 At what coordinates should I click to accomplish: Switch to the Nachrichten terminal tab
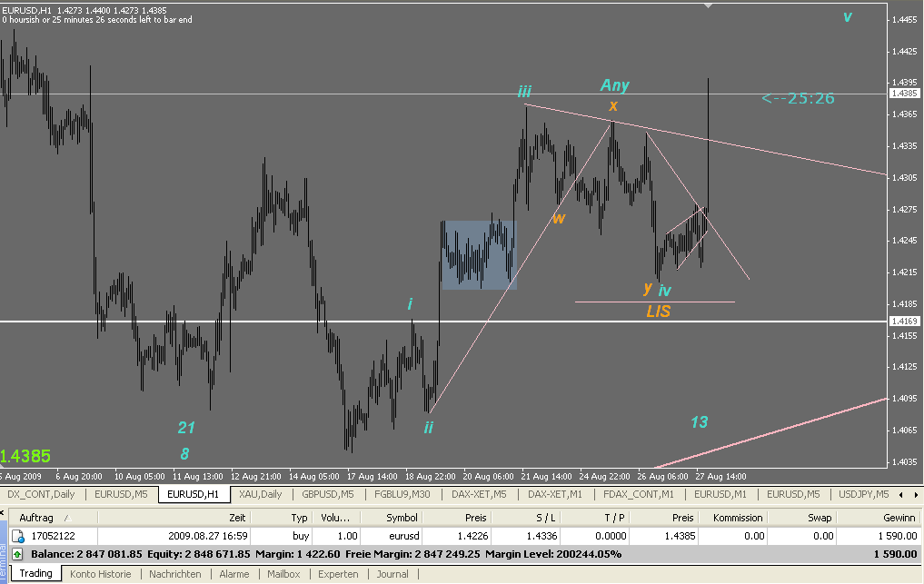tap(175, 574)
